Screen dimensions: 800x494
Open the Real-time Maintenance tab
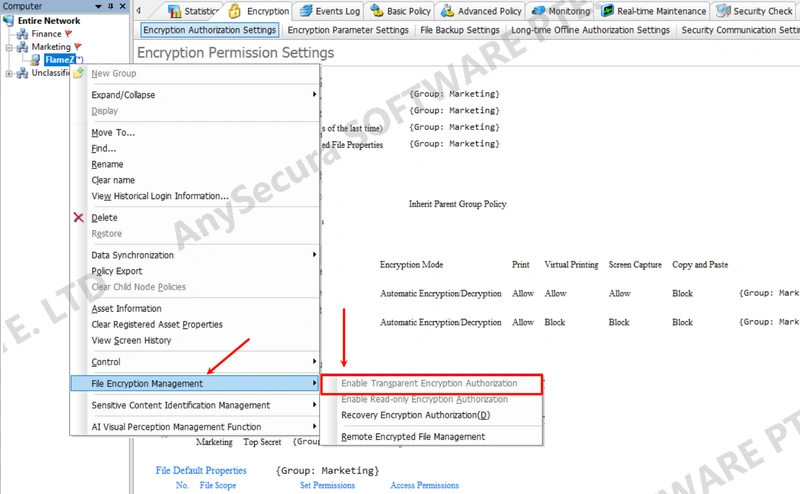tap(654, 11)
